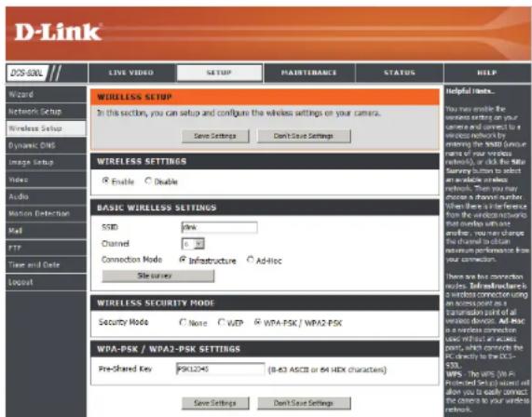
Task: Click the bottom Save Settings button
Action: pos(215,403)
